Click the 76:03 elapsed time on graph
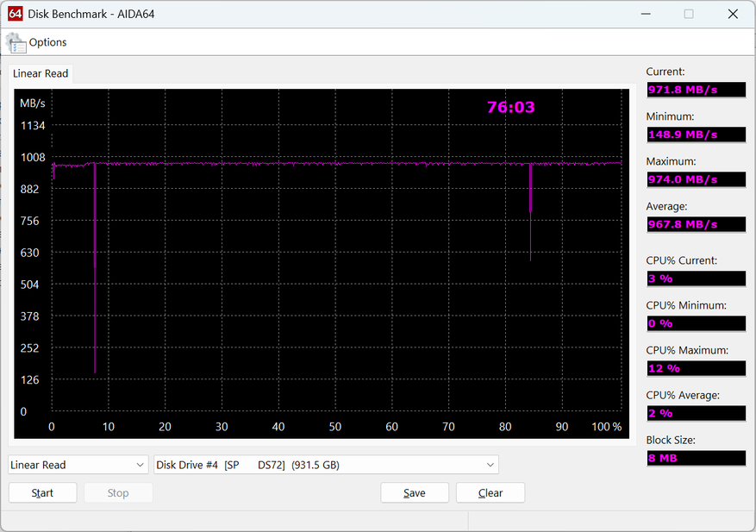 pyautogui.click(x=510, y=107)
